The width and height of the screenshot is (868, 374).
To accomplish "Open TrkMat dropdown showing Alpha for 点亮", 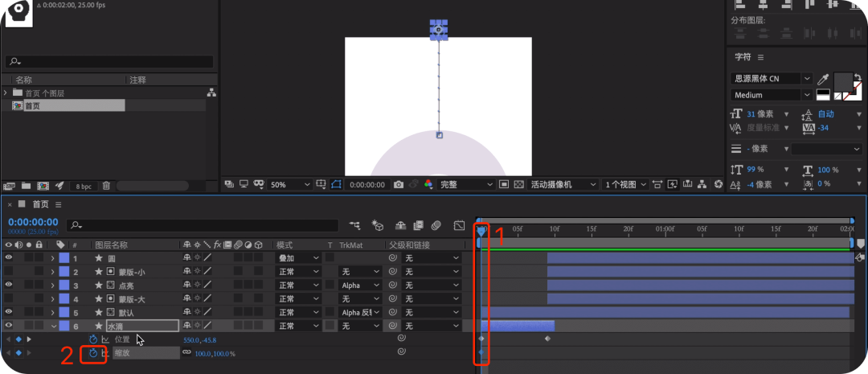I will click(x=360, y=285).
